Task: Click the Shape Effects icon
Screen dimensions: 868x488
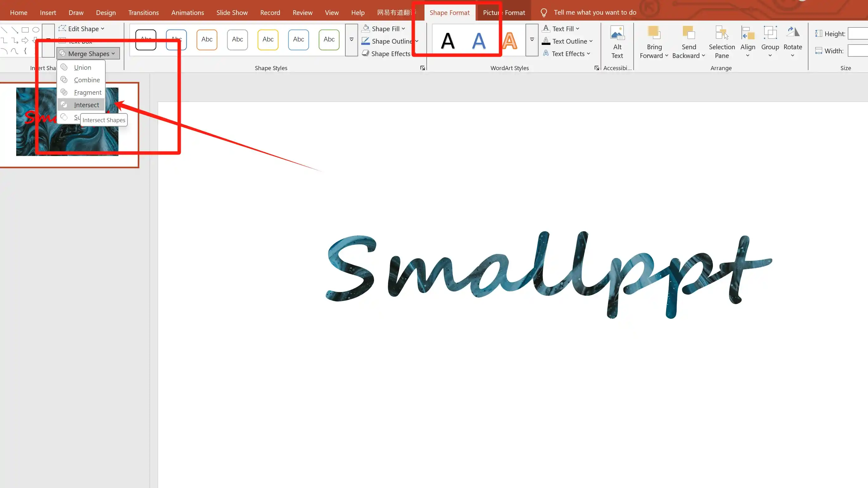Action: point(366,53)
